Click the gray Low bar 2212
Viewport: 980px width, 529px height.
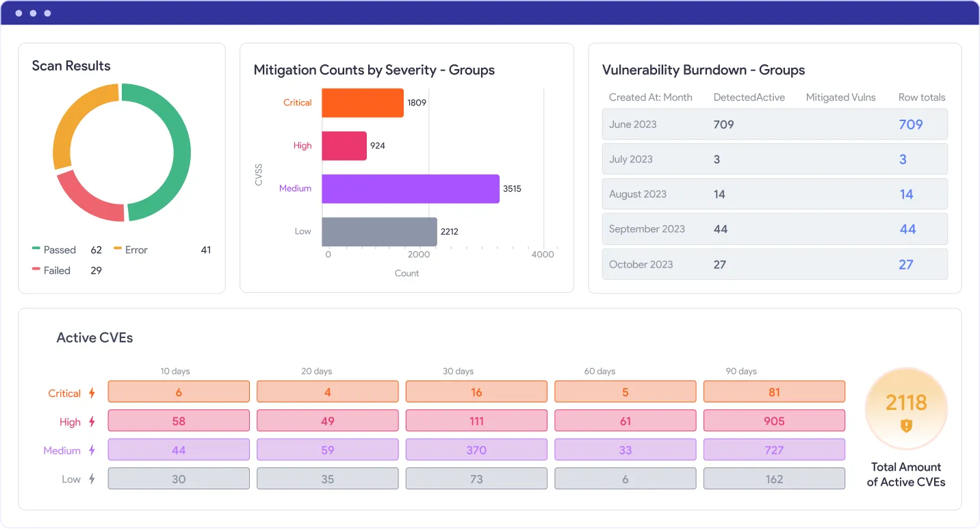pyautogui.click(x=380, y=231)
